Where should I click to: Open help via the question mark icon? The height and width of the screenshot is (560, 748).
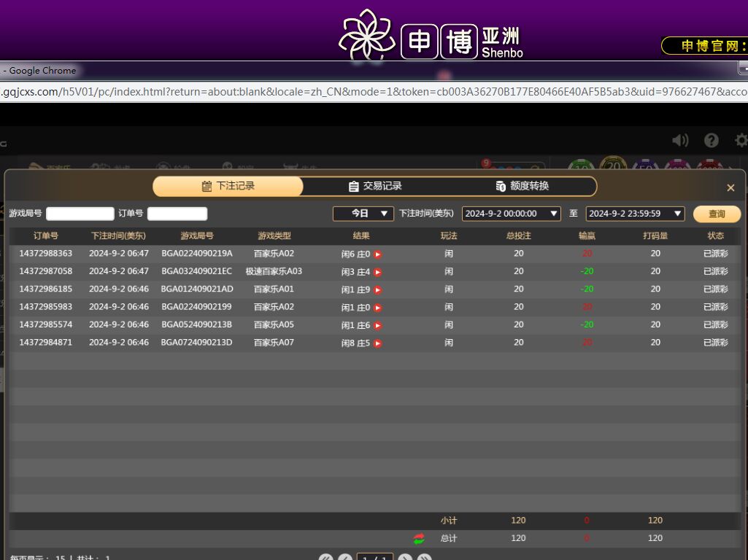(x=712, y=141)
